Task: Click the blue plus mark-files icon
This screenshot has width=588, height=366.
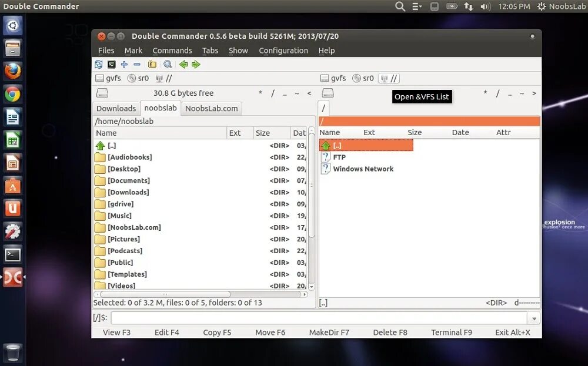Action: [x=124, y=65]
